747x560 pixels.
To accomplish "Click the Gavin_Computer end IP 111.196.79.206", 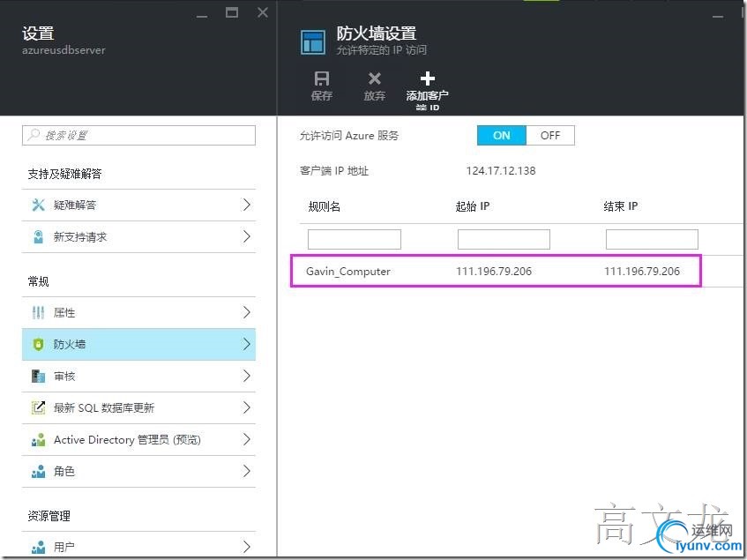I will click(x=642, y=272).
